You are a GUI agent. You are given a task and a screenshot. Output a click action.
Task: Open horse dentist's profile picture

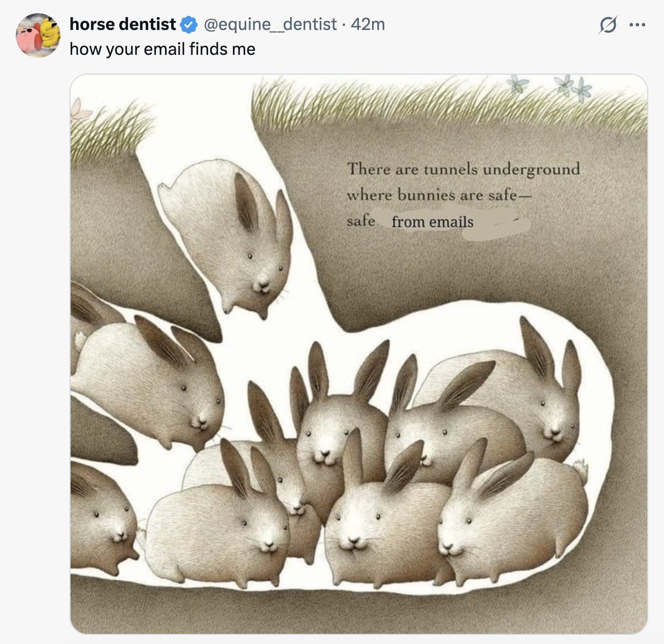[38, 36]
